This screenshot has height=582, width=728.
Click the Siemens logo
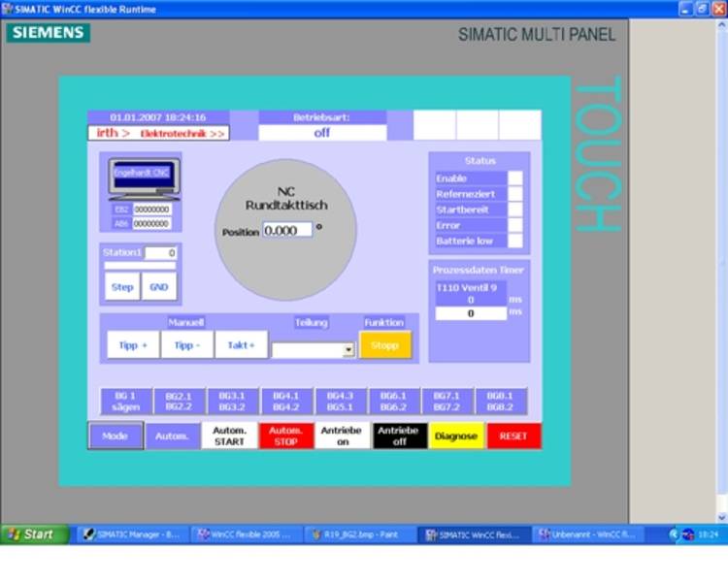[x=49, y=32]
